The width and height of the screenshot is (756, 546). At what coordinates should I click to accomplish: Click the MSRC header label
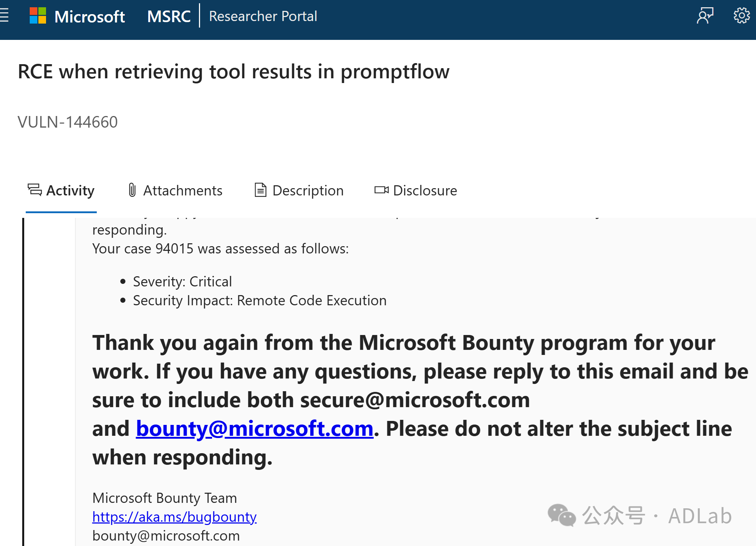click(x=169, y=16)
